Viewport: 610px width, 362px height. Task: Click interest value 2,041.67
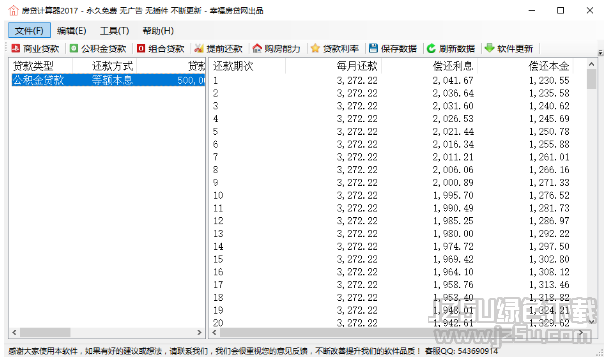coord(453,80)
